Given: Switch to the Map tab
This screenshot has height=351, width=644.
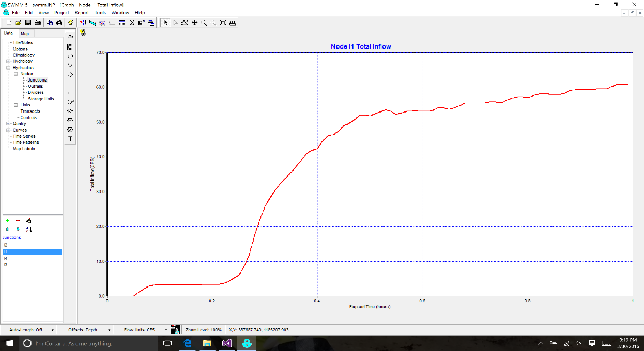Looking at the screenshot, I should (25, 34).
